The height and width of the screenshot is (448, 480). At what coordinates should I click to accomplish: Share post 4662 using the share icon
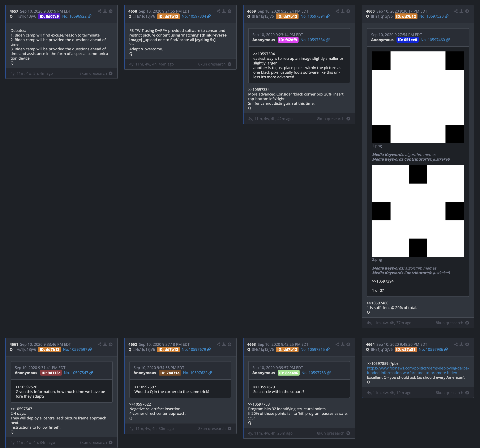point(218,344)
